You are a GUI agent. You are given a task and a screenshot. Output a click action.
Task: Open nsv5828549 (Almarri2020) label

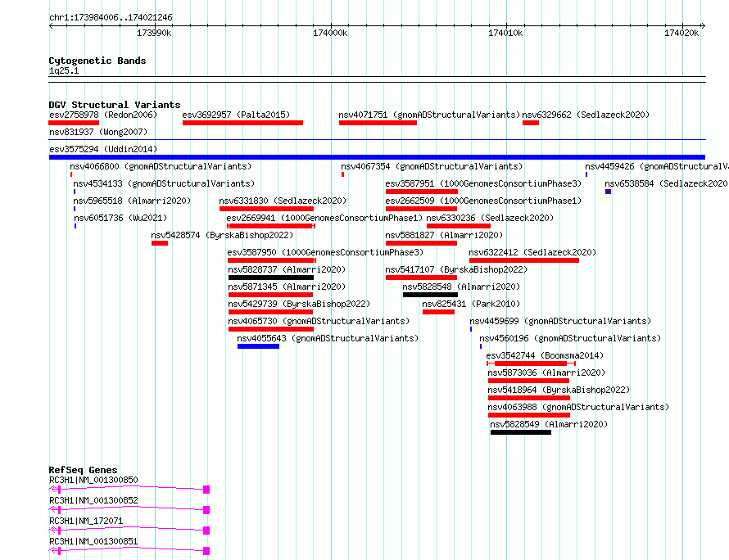tap(549, 424)
